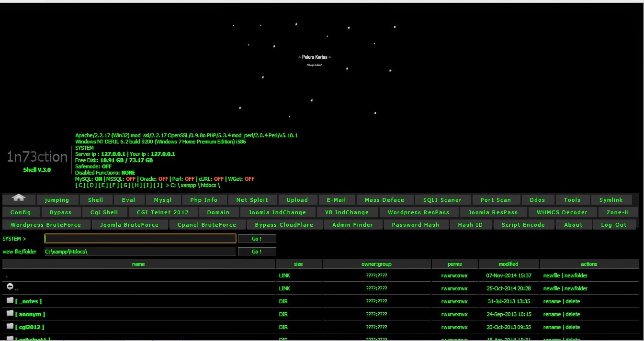Switch to the Mysql tab

pyautogui.click(x=162, y=199)
